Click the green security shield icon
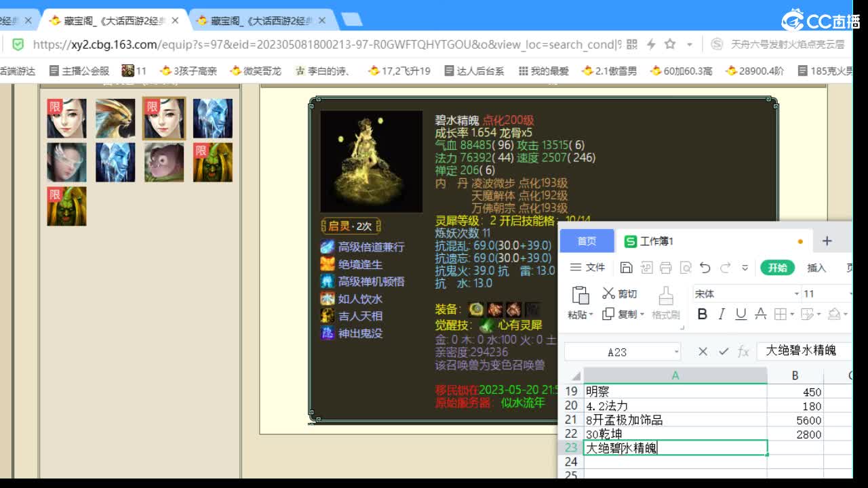 18,45
